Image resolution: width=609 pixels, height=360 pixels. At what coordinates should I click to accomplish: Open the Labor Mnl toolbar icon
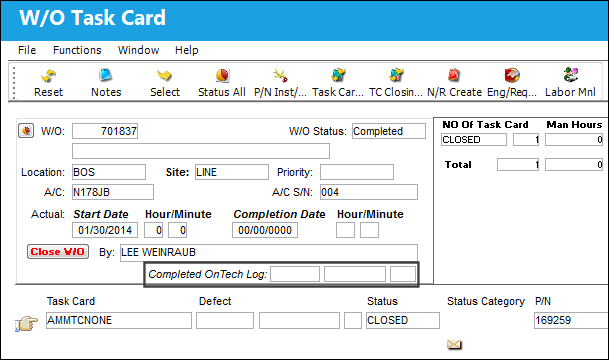click(x=570, y=75)
